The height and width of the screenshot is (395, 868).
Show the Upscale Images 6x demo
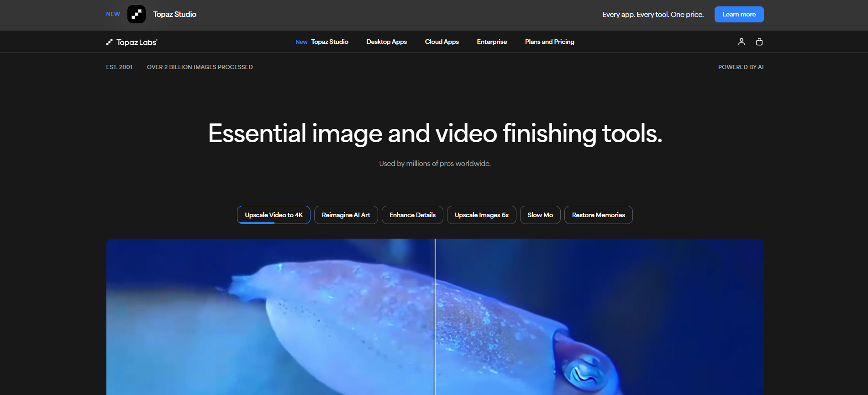(481, 215)
